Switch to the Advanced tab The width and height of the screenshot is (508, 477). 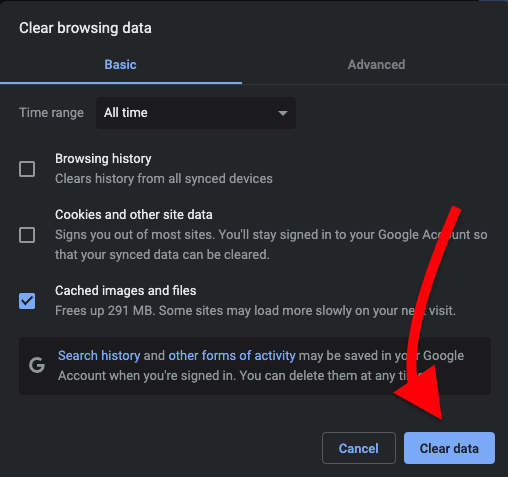click(376, 65)
